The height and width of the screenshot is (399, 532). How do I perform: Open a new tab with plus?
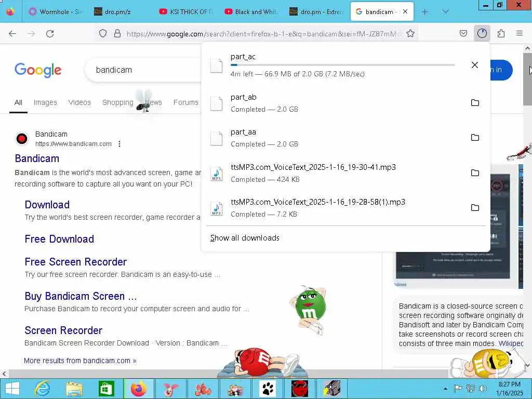424,12
